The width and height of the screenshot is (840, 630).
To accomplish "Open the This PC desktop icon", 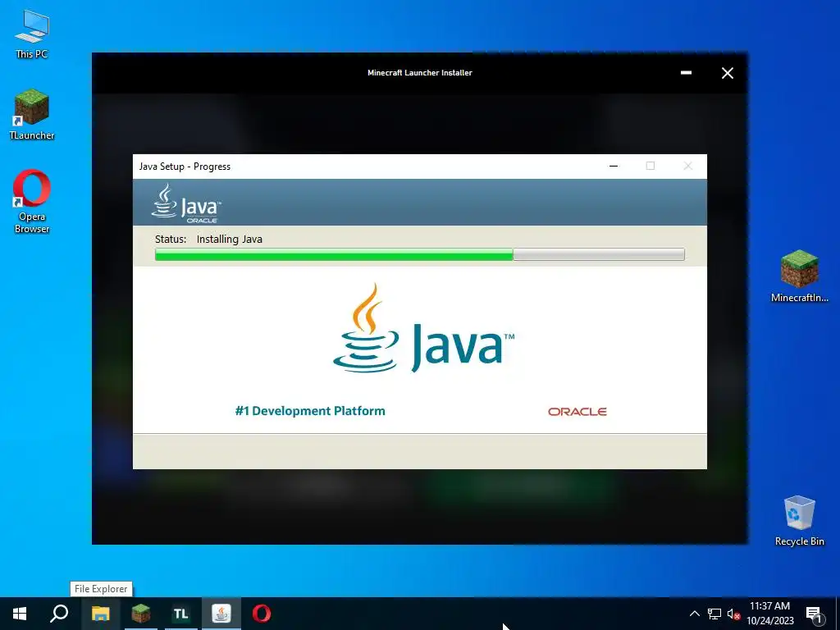I will coord(32,33).
